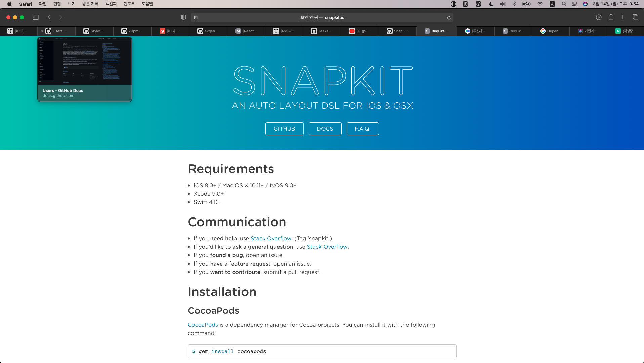The width and height of the screenshot is (644, 363).
Task: Click the reload page icon in address bar
Action: tap(449, 17)
